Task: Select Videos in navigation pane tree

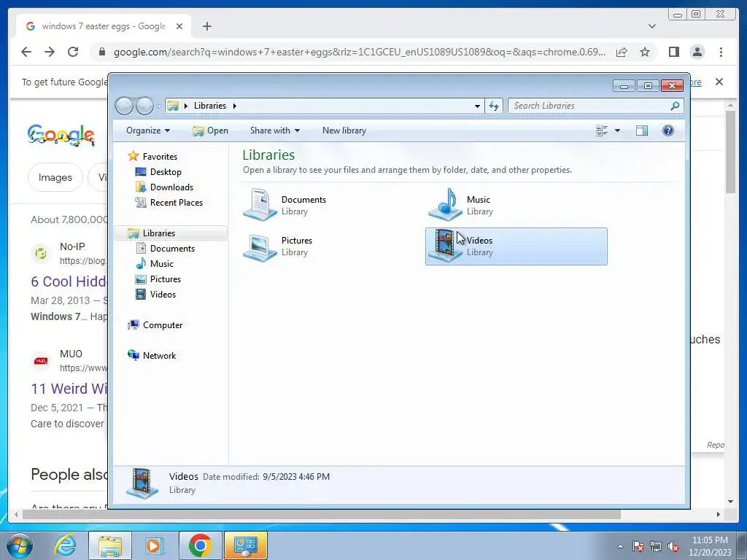Action: [x=163, y=295]
